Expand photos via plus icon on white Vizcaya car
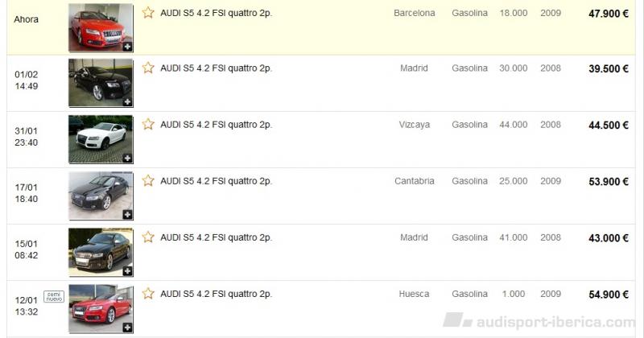The image size is (644, 338). (x=127, y=158)
